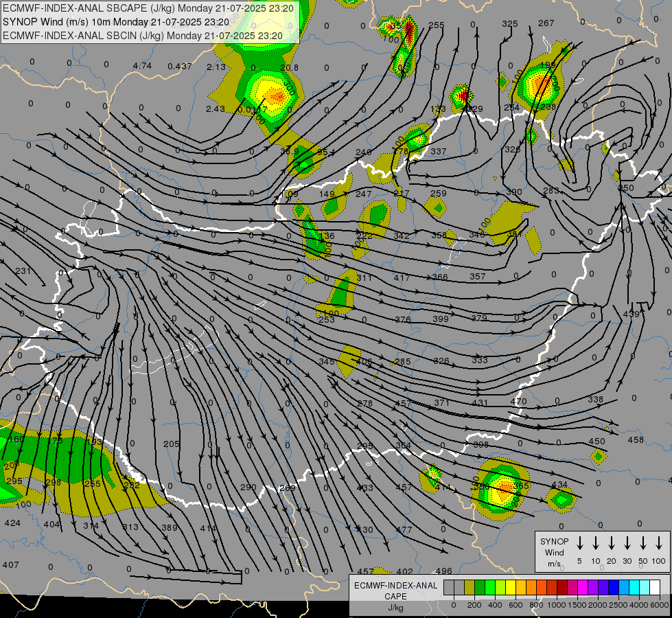Image resolution: width=672 pixels, height=618 pixels.
Task: Click the map value 439
Action: (631, 314)
